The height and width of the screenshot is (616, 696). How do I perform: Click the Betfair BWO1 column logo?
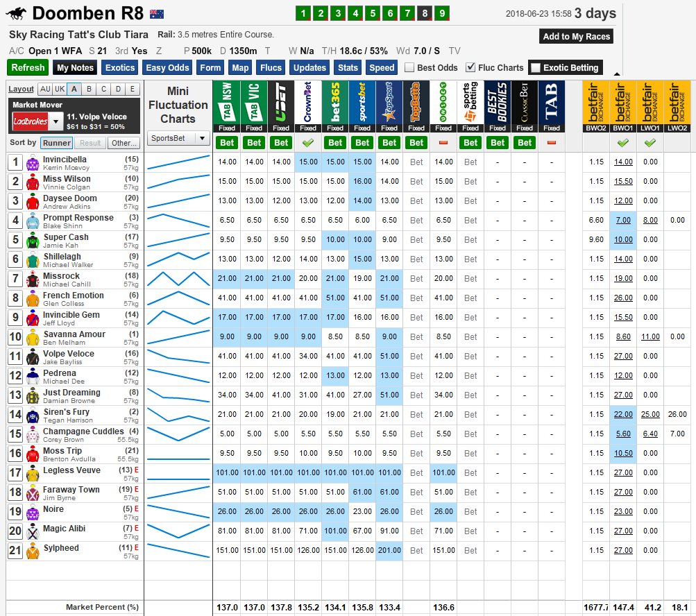(623, 102)
